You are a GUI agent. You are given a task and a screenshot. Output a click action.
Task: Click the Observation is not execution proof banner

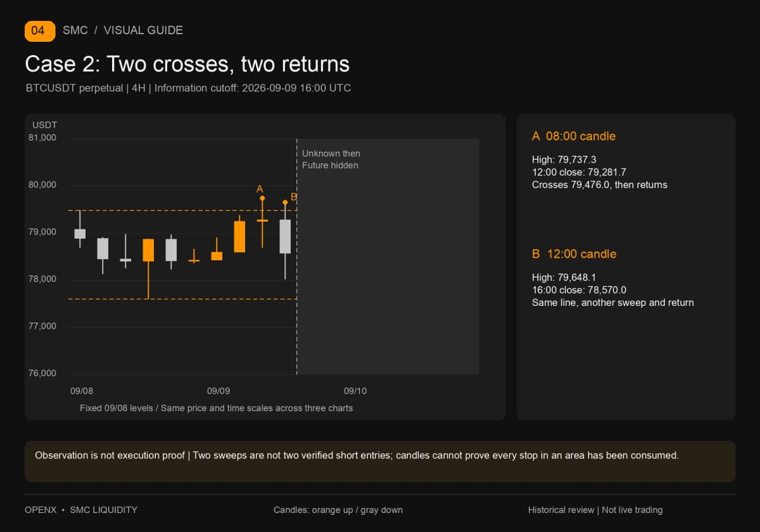380,462
